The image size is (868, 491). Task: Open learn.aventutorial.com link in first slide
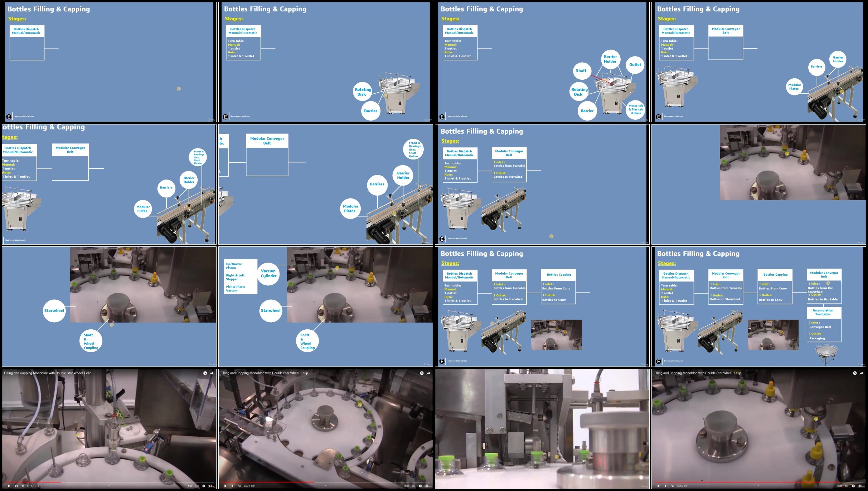pos(24,116)
